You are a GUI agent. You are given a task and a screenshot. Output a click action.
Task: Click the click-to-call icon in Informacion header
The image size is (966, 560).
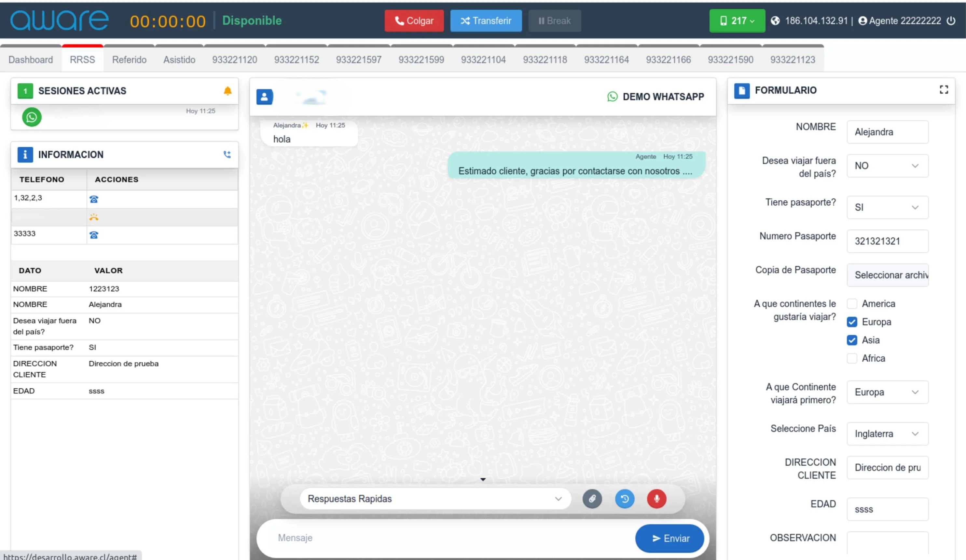pyautogui.click(x=227, y=154)
